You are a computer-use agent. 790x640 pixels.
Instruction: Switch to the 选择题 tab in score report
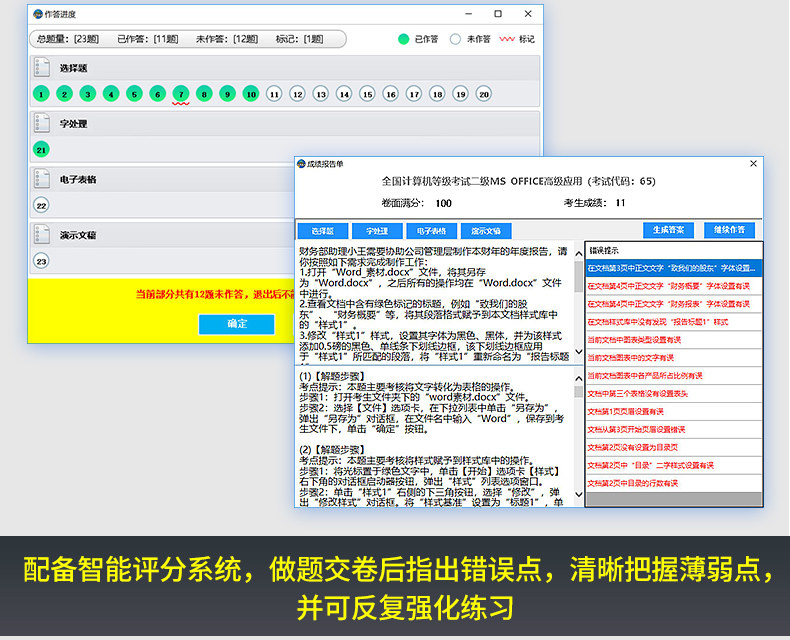(x=322, y=231)
